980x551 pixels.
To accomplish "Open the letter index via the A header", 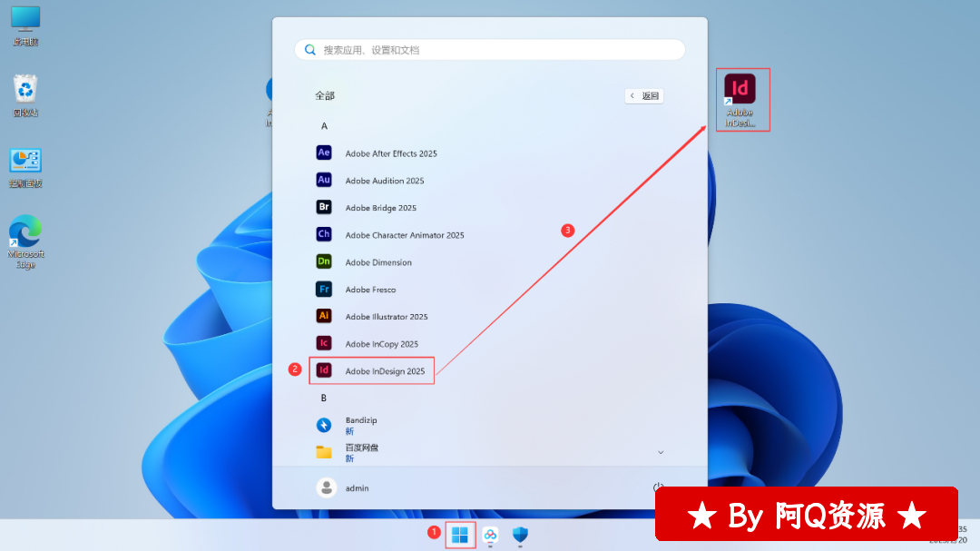I will tap(324, 125).
